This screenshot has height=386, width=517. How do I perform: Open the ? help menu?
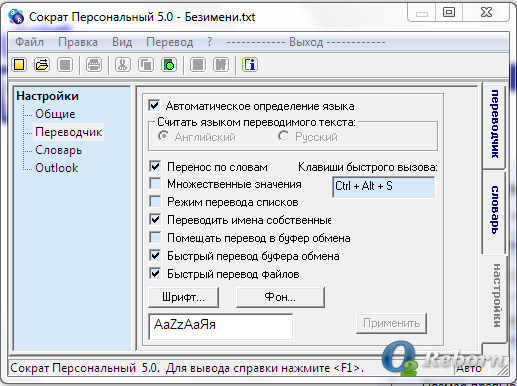coord(209,42)
